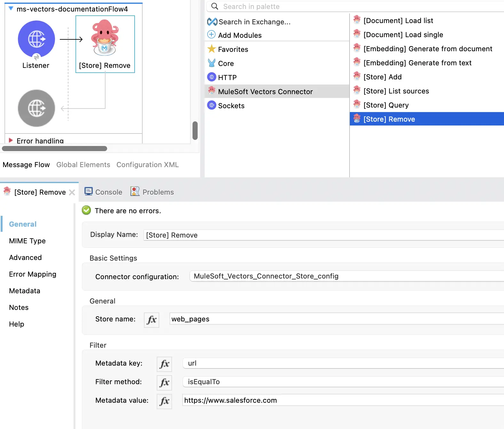Select [Store] Query operation in palette
Screen dimensions: 504x429
386,105
